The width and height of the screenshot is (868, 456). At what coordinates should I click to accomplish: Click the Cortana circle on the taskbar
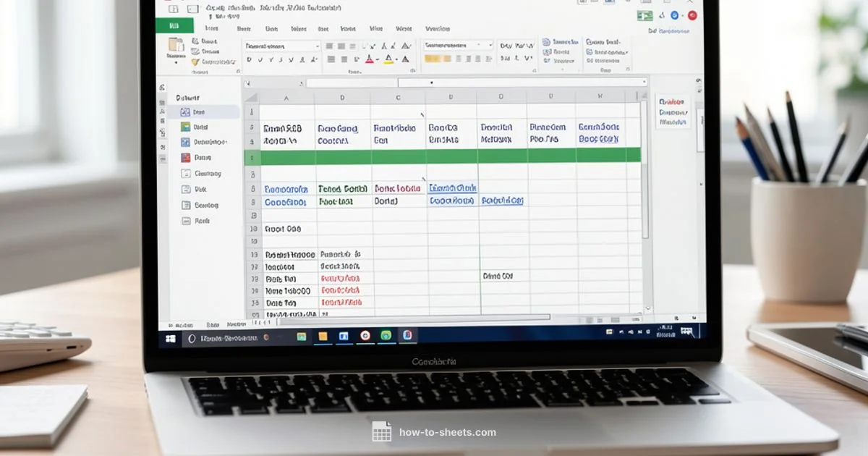192,338
